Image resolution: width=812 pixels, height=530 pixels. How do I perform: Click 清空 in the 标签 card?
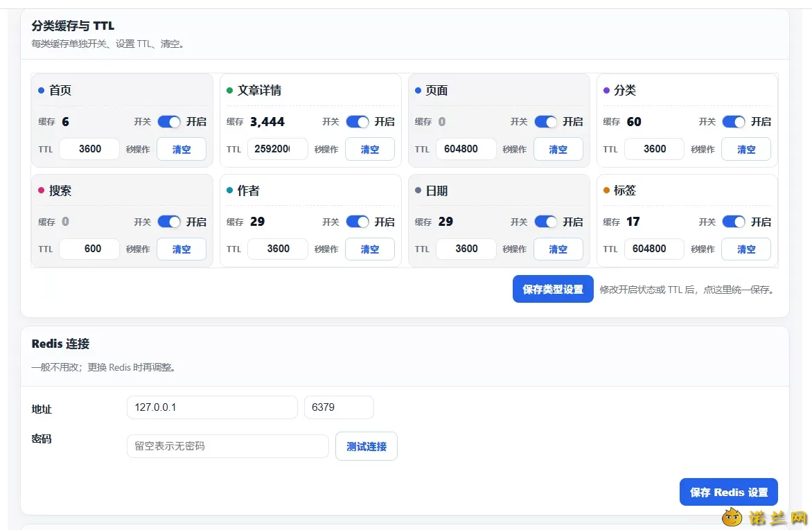coord(746,249)
